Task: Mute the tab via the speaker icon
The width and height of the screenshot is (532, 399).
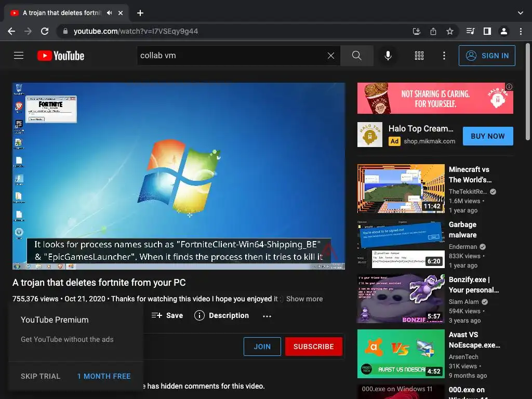Action: 109,13
